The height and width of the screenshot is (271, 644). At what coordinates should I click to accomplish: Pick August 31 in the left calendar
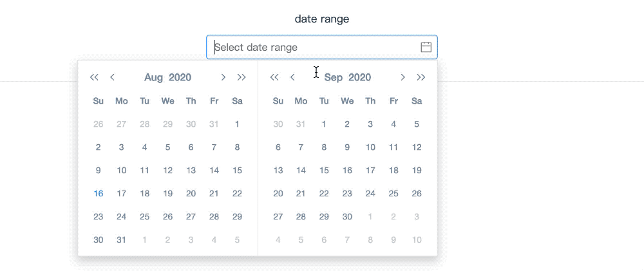click(122, 240)
